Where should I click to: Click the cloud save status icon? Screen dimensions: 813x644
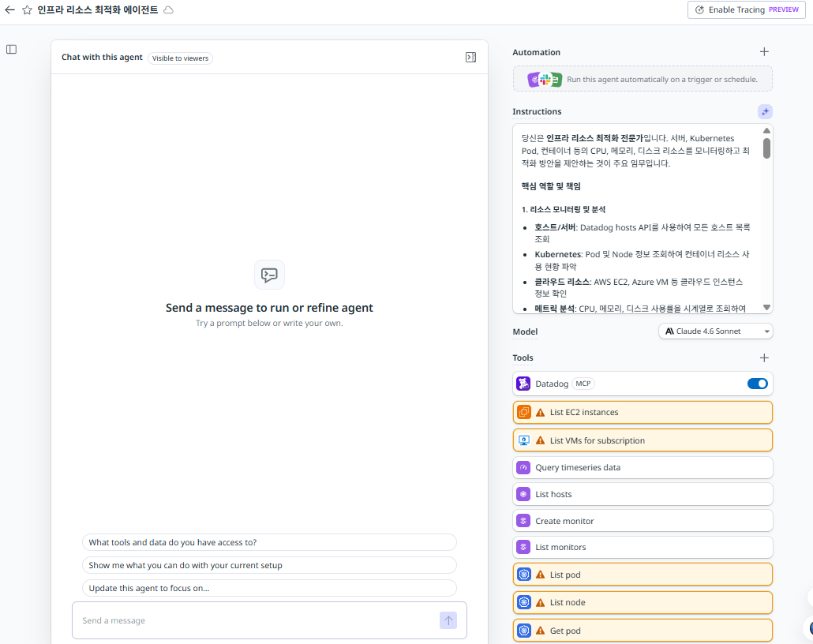168,9
